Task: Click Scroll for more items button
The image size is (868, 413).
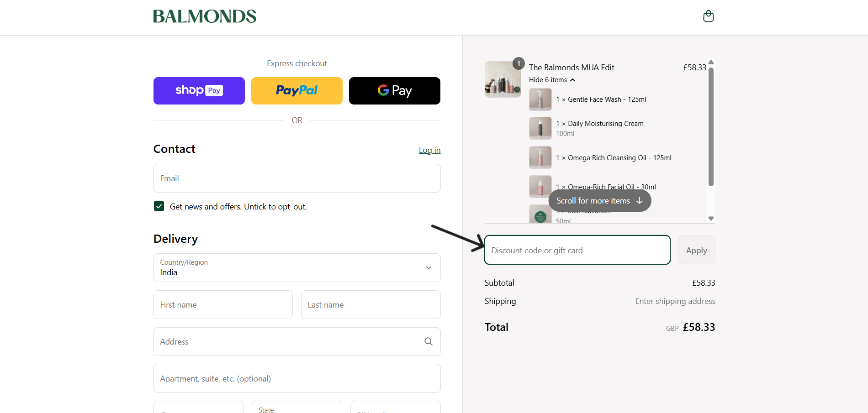Action: tap(599, 201)
